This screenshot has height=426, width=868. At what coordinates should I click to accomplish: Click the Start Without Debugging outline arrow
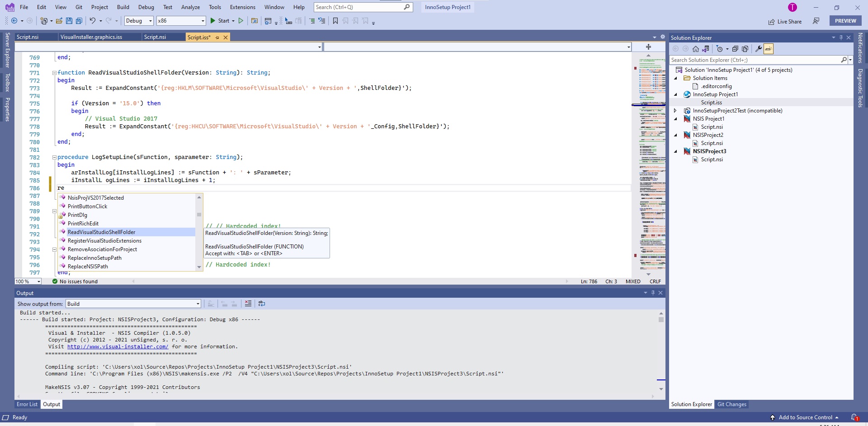tap(241, 21)
